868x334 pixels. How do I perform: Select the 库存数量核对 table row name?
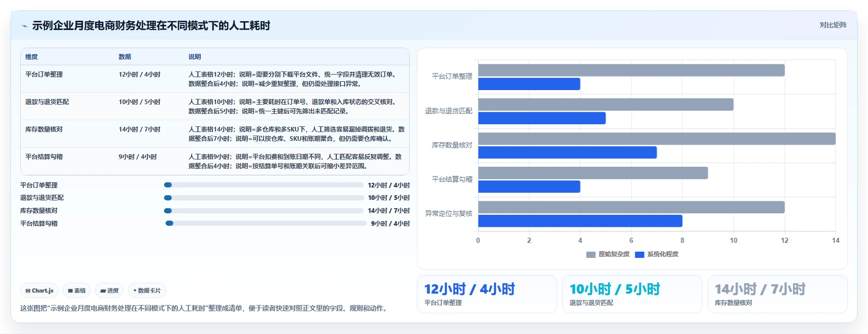44,129
